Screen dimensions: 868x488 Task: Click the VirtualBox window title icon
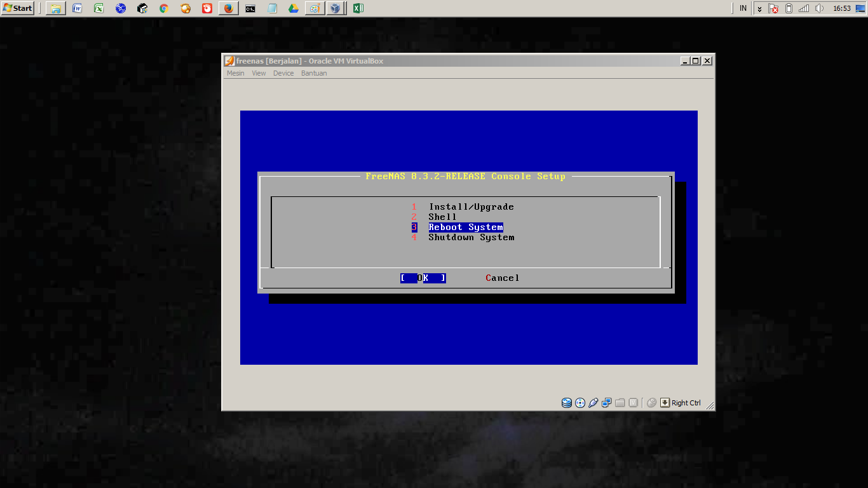(229, 61)
